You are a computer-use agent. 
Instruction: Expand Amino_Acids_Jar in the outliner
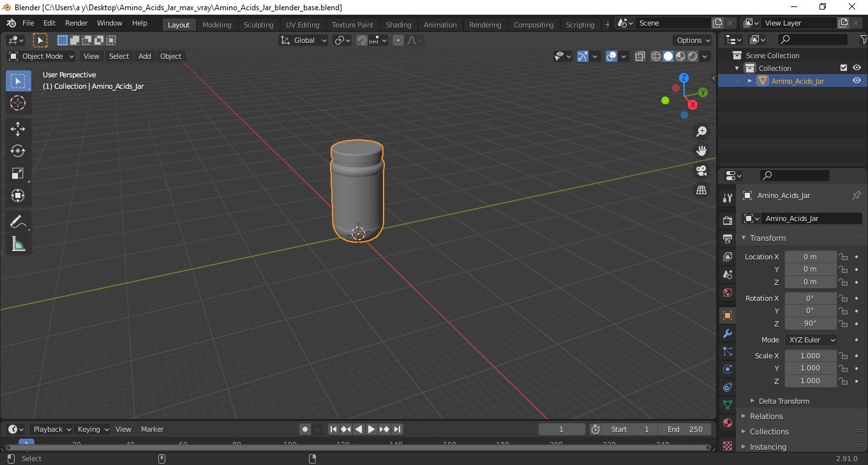click(750, 80)
